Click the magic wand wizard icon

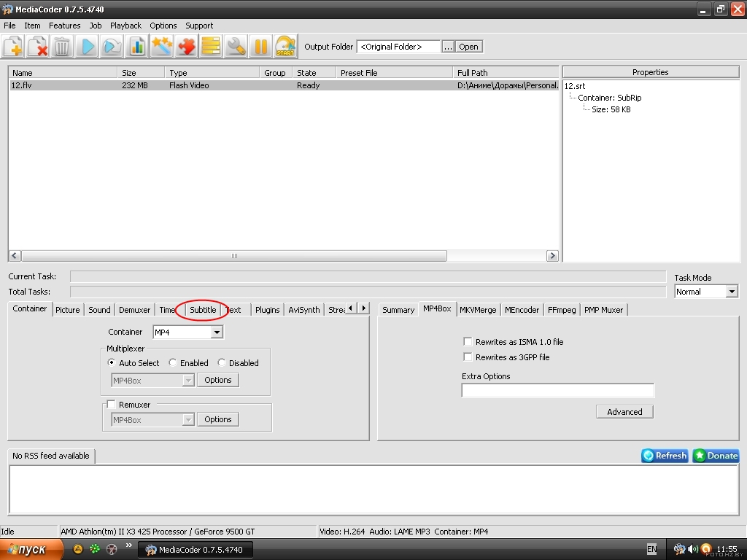click(161, 47)
